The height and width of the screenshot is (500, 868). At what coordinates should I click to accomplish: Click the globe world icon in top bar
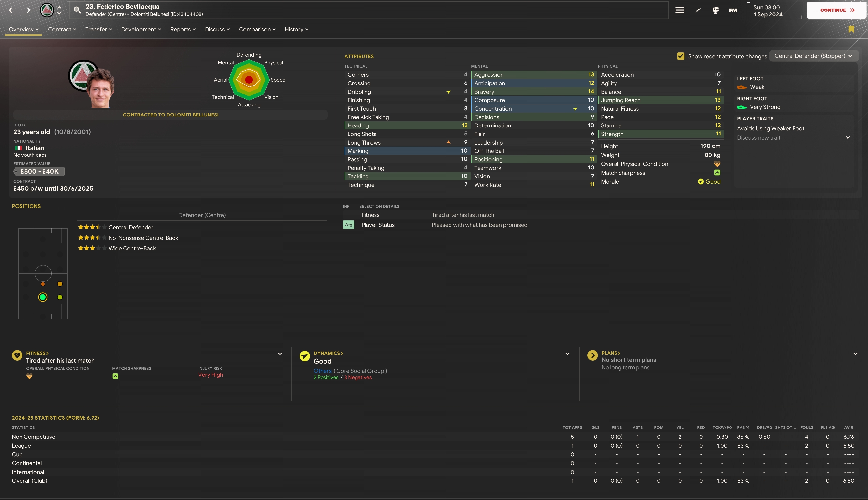point(716,10)
